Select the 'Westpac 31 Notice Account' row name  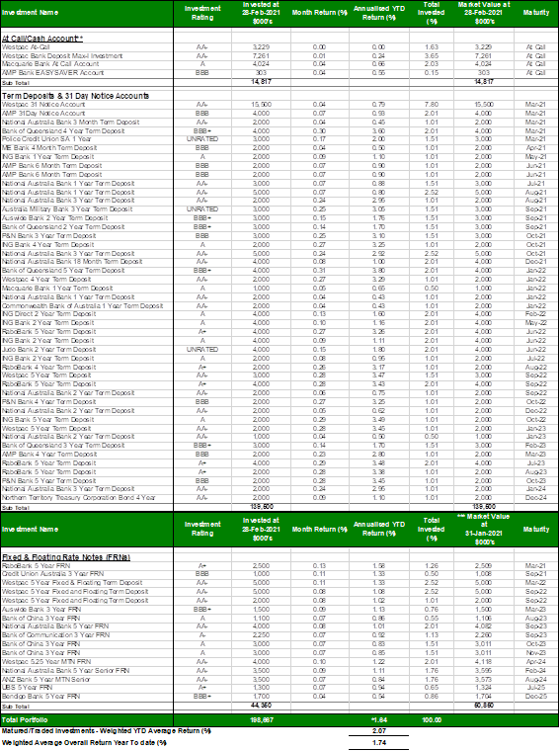pyautogui.click(x=43, y=105)
